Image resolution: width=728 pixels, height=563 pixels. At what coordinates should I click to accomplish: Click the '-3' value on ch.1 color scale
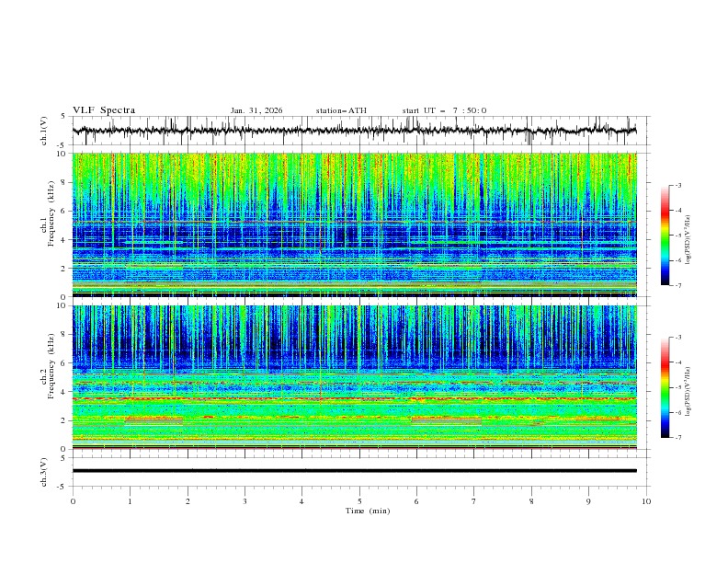pos(678,185)
